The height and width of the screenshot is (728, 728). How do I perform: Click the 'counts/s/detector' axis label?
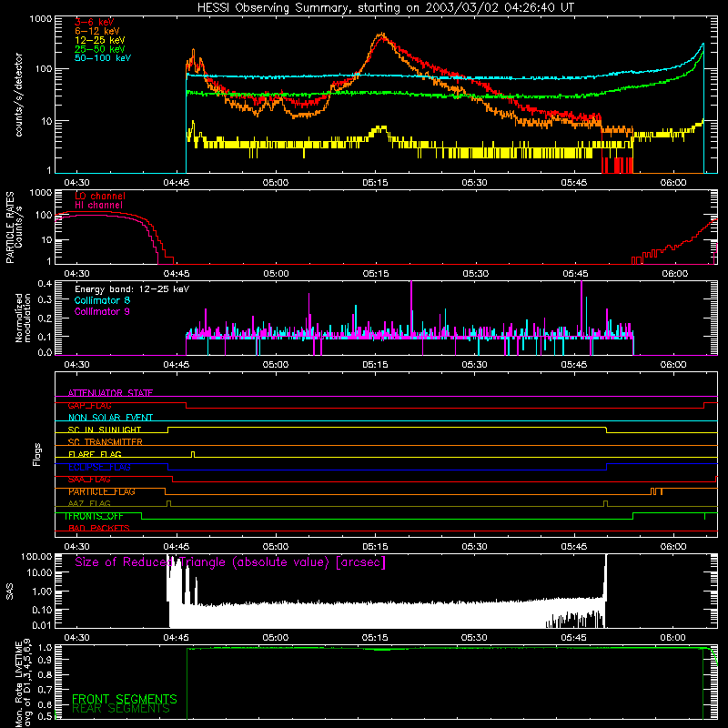coord(18,95)
